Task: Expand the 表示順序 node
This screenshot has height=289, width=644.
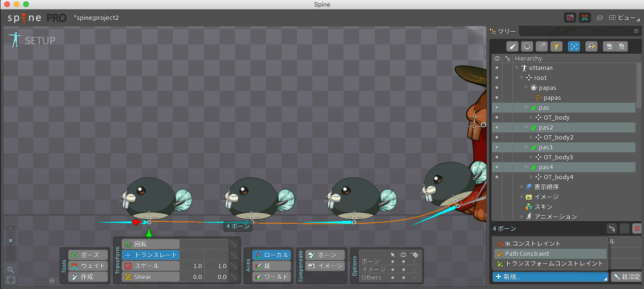Action: point(522,187)
